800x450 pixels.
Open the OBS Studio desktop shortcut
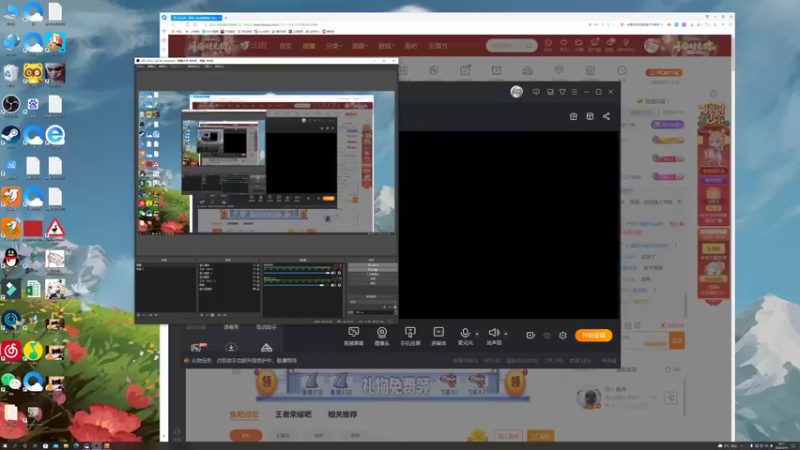click(x=11, y=105)
